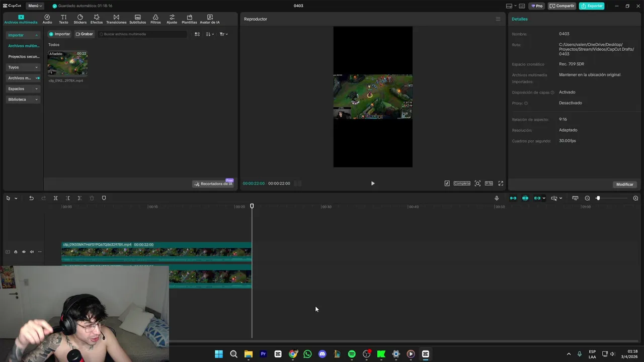Screen dimensions: 644x362
Task: Toggle the preview axis icon
Action: click(x=554, y=198)
